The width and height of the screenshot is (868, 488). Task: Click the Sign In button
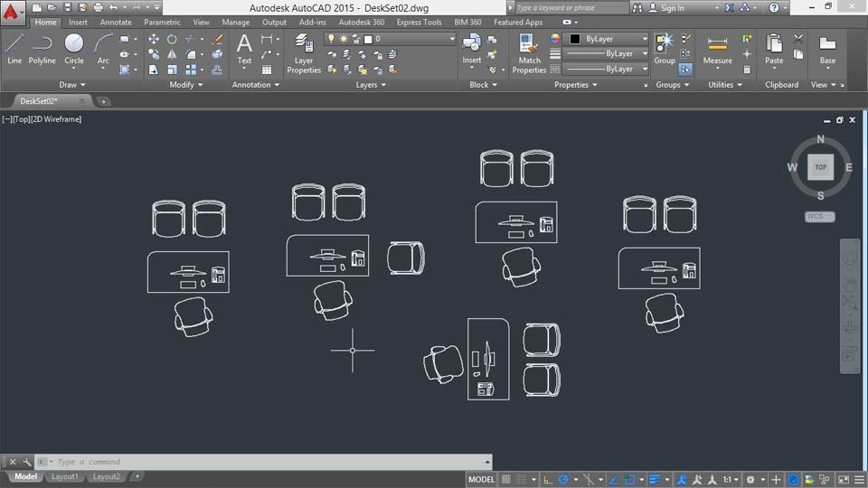pyautogui.click(x=666, y=8)
